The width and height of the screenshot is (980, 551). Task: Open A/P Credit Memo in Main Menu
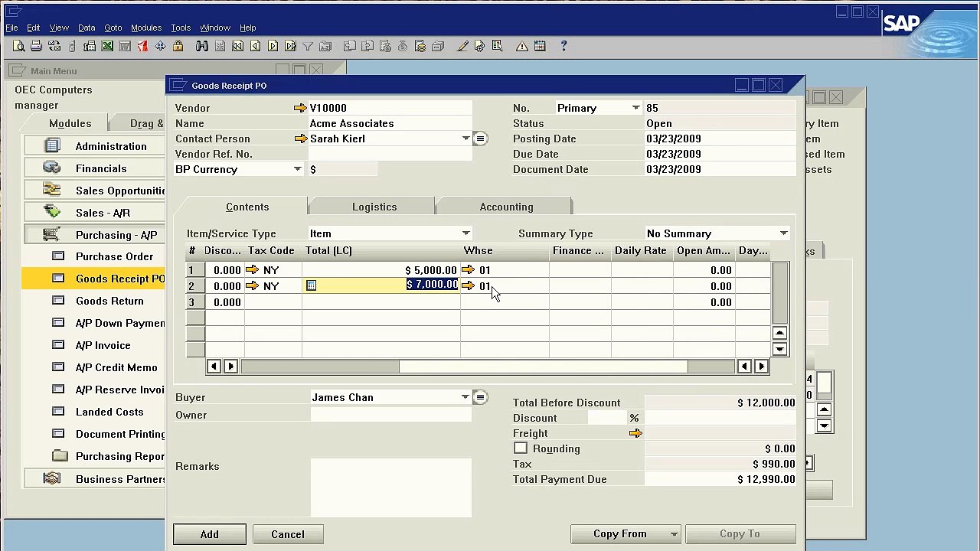pos(116,367)
